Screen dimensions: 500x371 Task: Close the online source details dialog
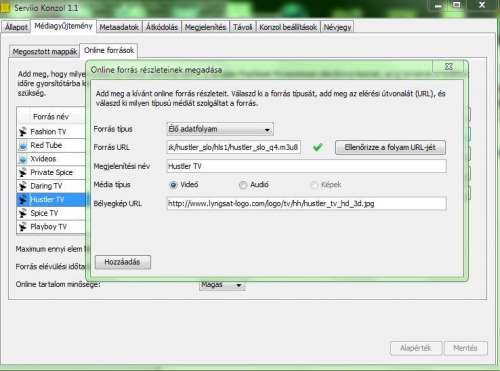coord(448,66)
